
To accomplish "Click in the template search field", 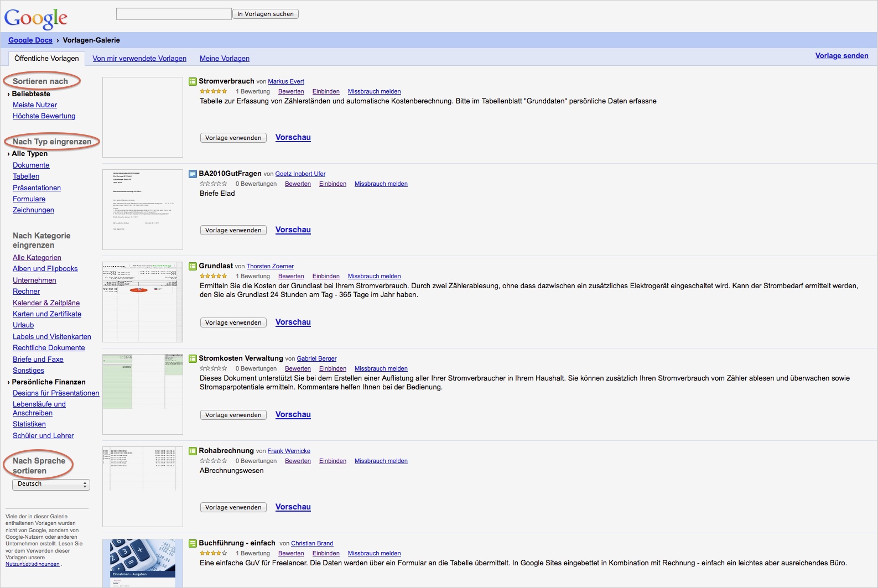I will click(174, 14).
